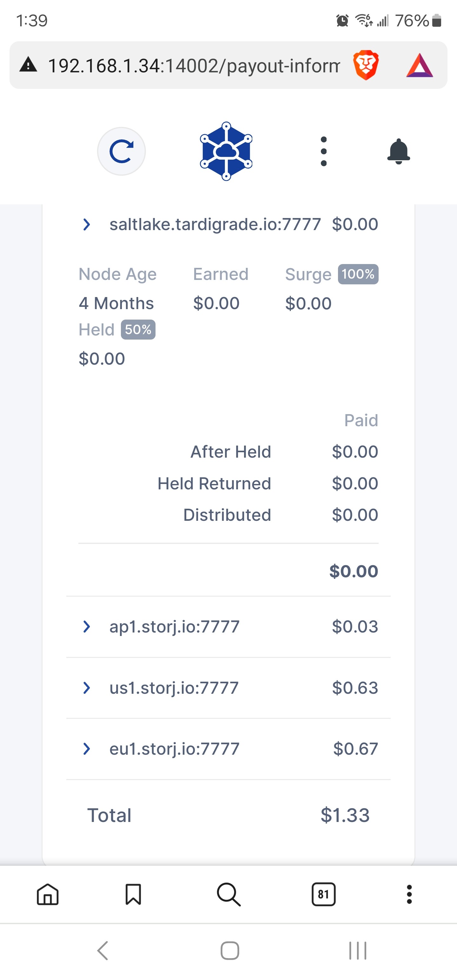The width and height of the screenshot is (457, 980).
Task: Tap the insecure connection warning icon
Action: point(29,65)
